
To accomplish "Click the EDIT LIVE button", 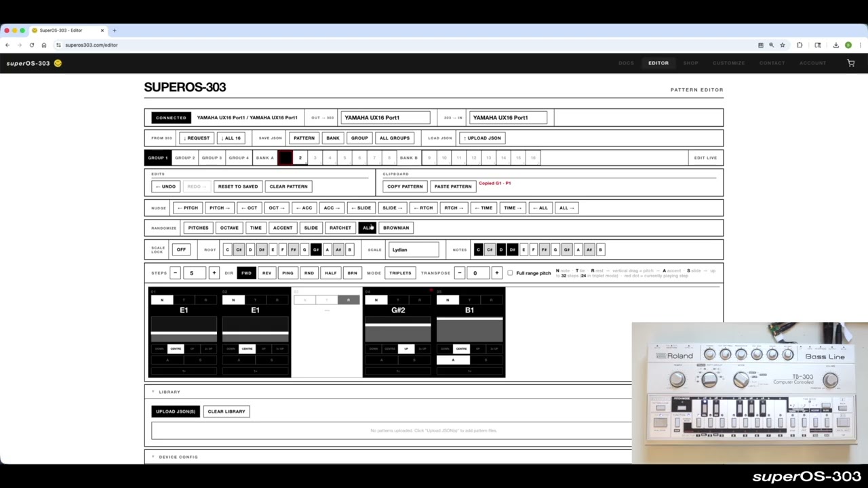I will coord(705,158).
